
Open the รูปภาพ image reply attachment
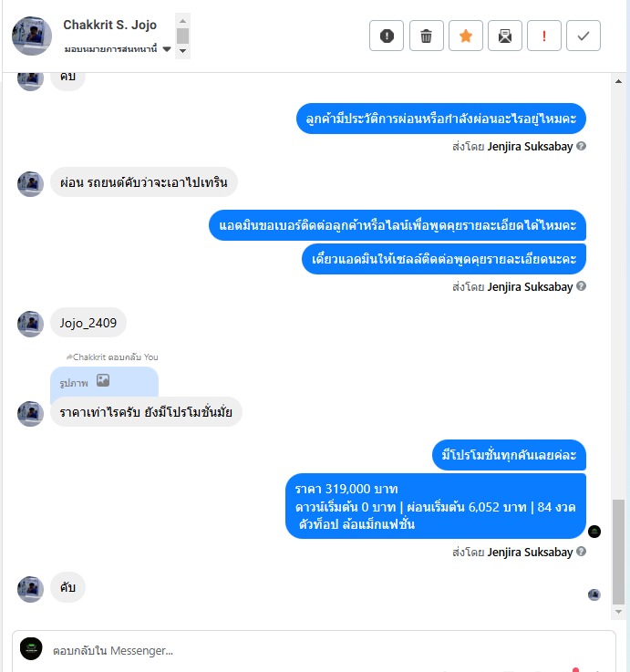104,381
